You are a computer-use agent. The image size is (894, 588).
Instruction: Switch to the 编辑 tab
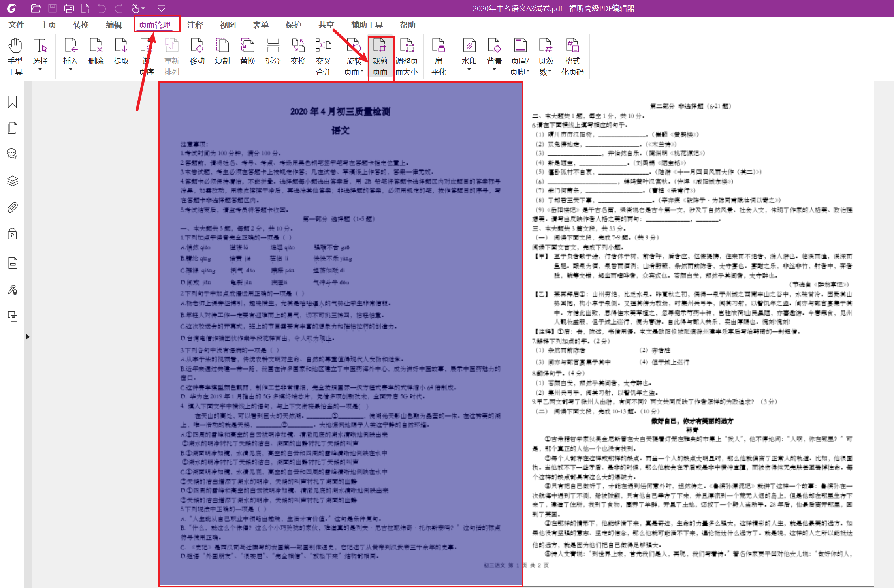(114, 25)
